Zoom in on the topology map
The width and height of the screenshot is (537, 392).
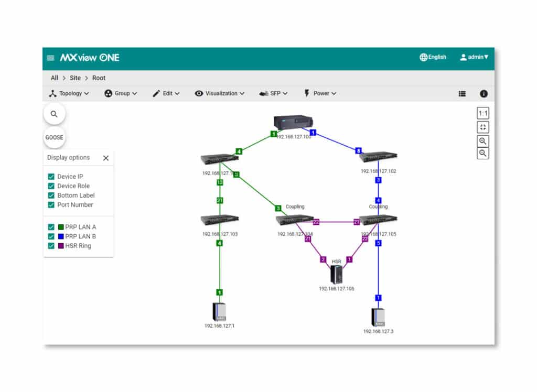(x=482, y=141)
